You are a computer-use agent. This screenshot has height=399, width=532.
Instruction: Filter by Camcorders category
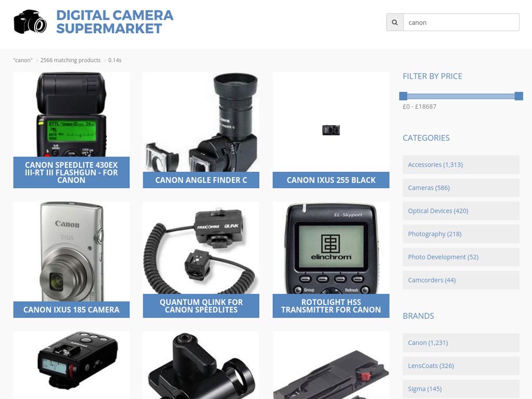pos(461,280)
